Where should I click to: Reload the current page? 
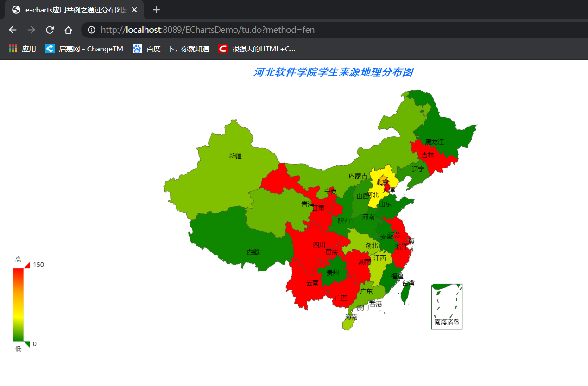point(50,30)
